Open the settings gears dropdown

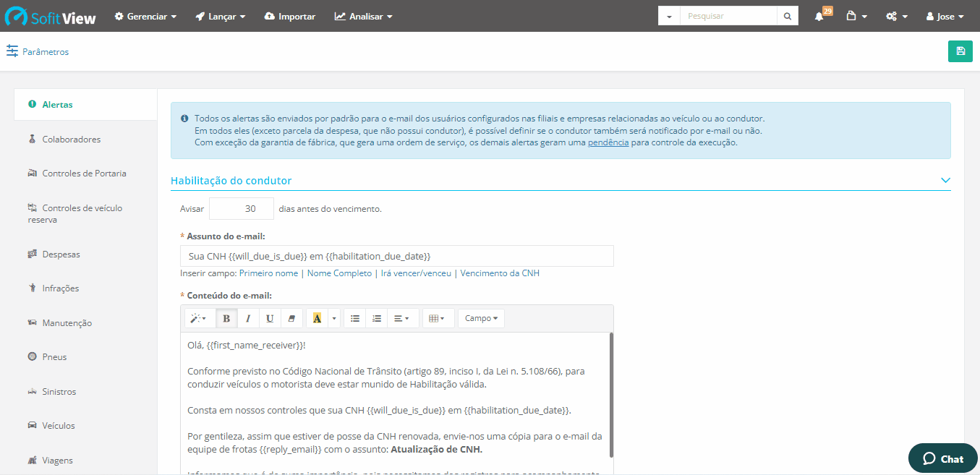tap(897, 16)
